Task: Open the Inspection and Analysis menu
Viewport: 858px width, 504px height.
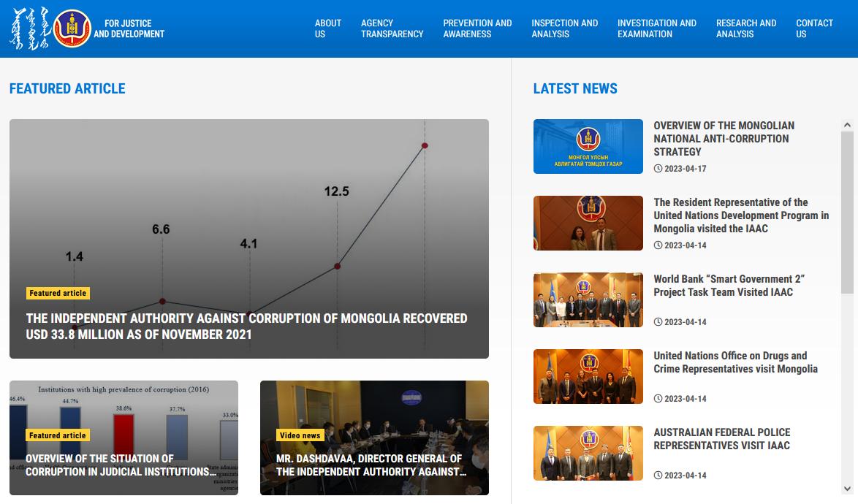Action: tap(564, 28)
